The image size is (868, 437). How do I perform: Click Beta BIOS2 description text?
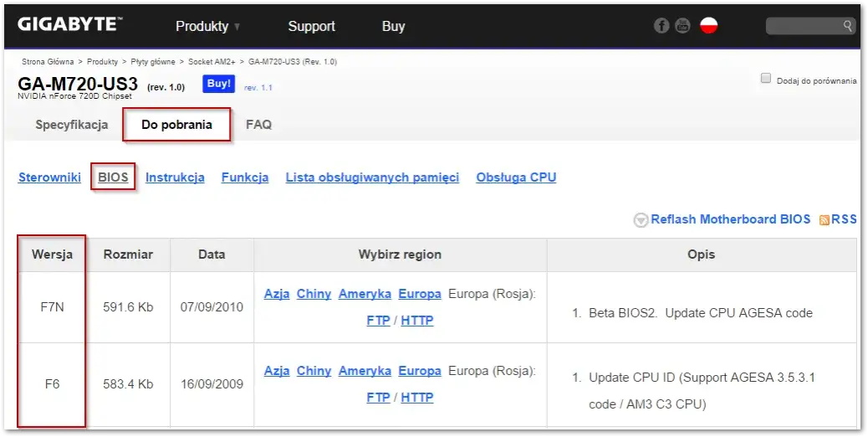[700, 313]
